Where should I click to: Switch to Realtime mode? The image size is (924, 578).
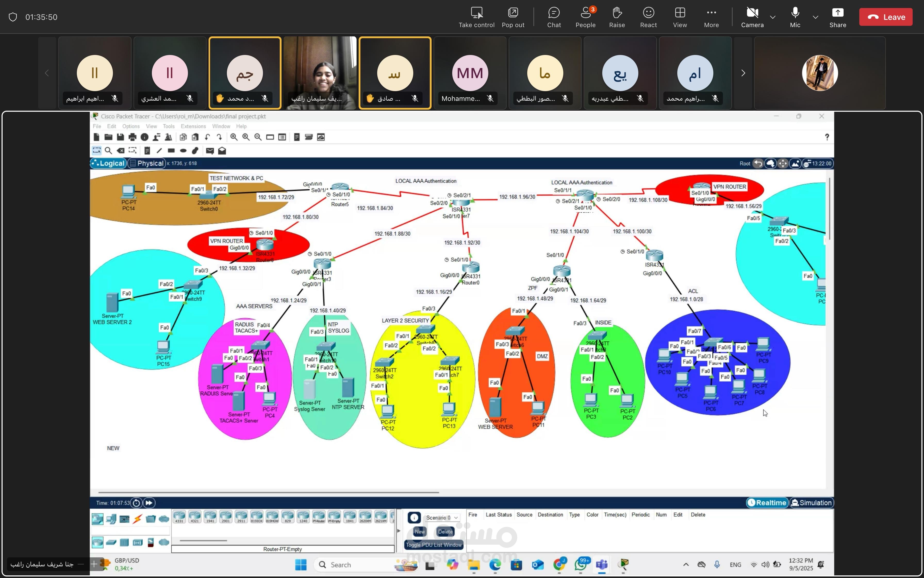pyautogui.click(x=767, y=503)
